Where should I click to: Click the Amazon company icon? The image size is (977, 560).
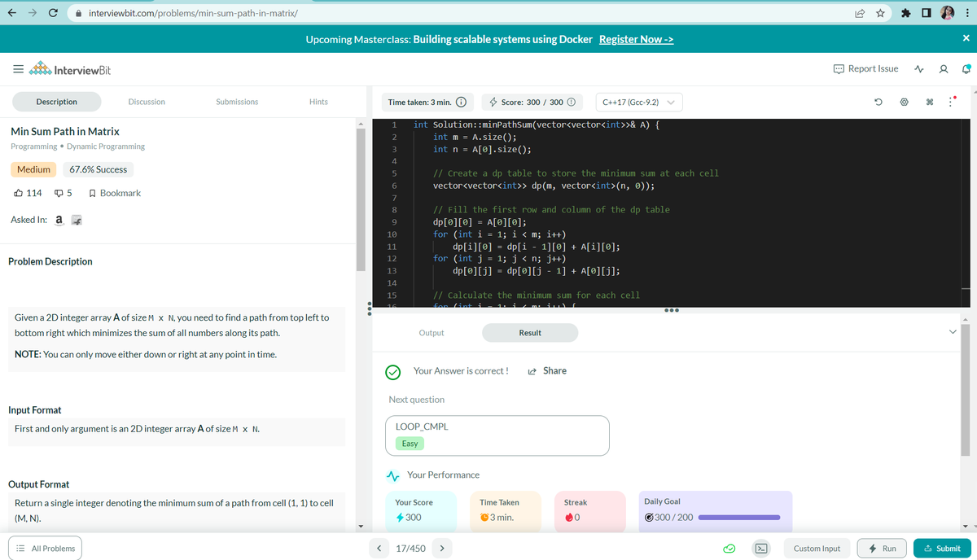click(x=59, y=220)
